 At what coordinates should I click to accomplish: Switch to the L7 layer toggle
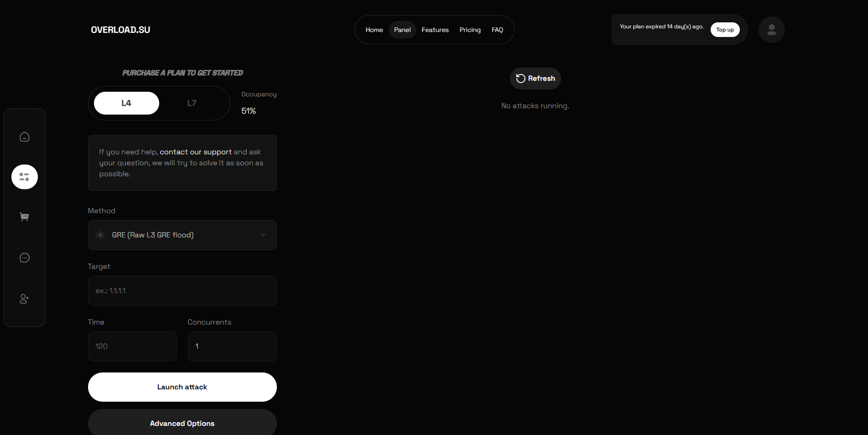[x=192, y=103]
